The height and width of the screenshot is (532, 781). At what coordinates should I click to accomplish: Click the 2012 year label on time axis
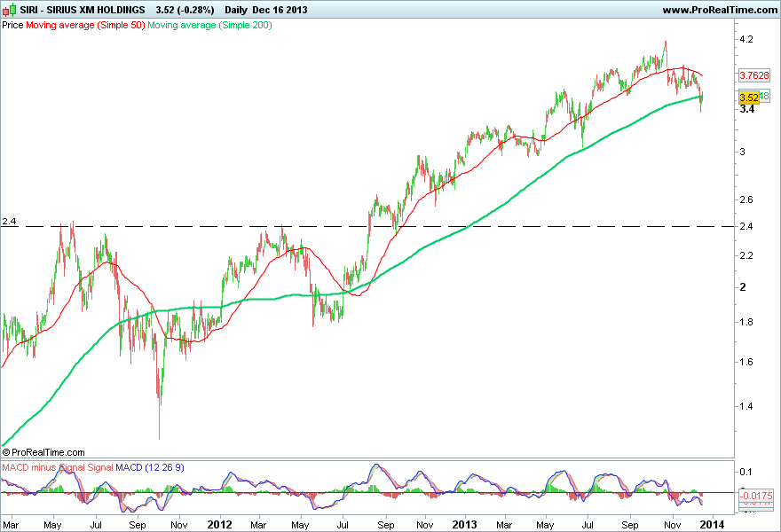(x=220, y=525)
